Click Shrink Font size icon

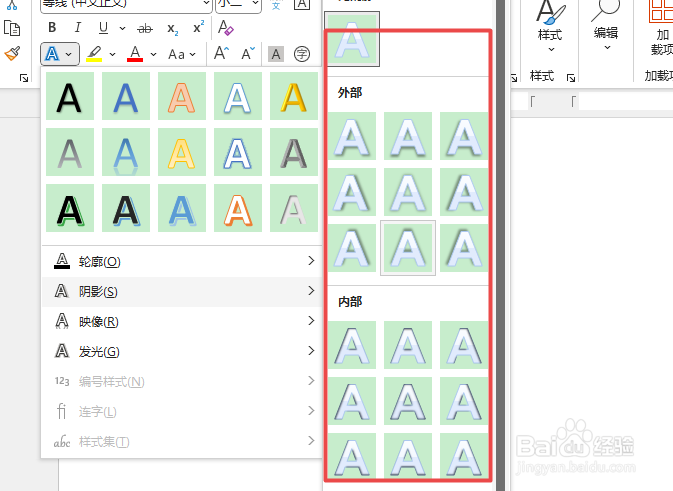pos(248,54)
